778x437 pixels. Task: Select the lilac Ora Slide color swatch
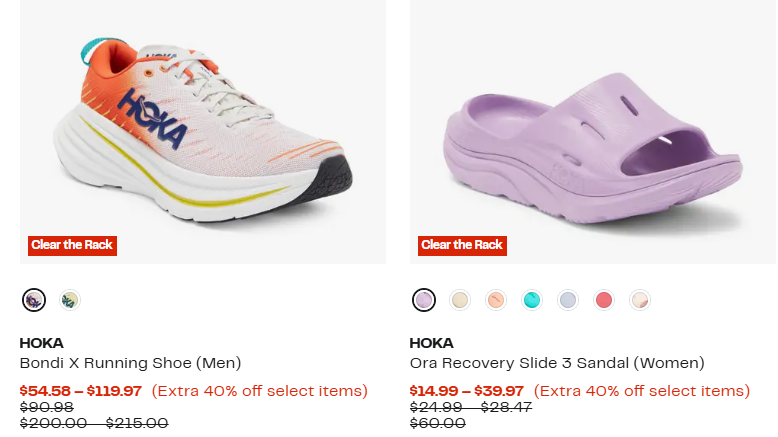(x=424, y=300)
